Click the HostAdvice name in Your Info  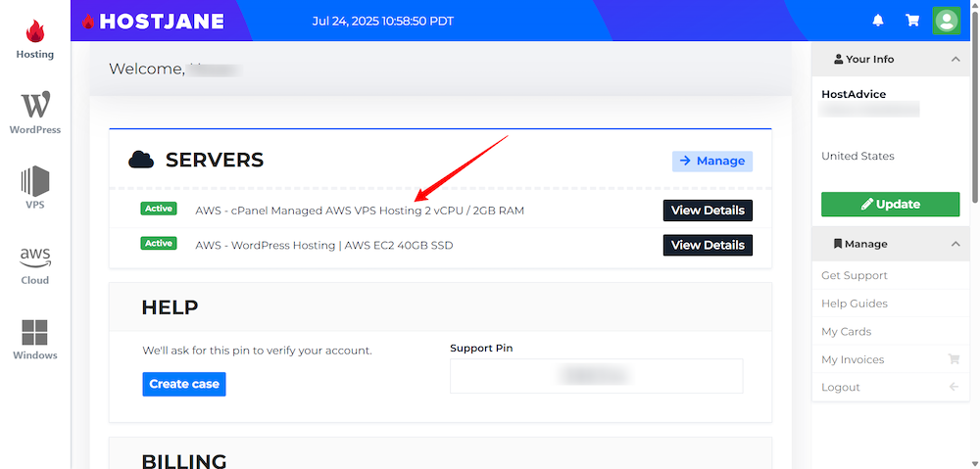[x=854, y=94]
